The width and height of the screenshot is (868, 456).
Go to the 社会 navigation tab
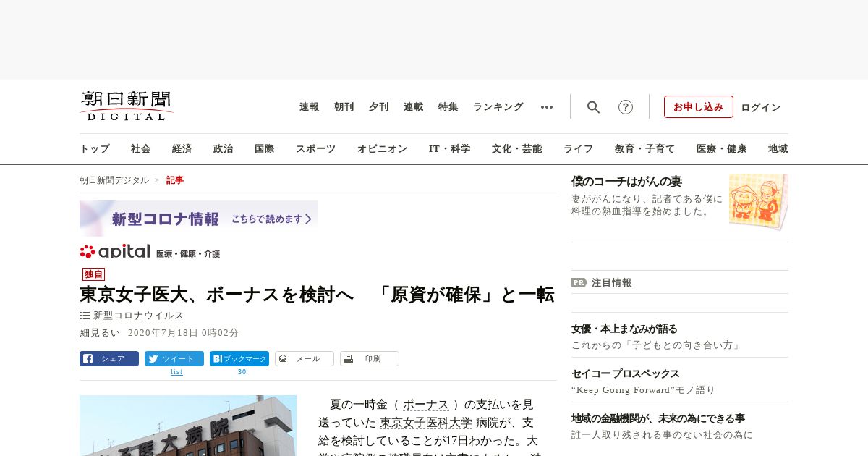[x=141, y=149]
